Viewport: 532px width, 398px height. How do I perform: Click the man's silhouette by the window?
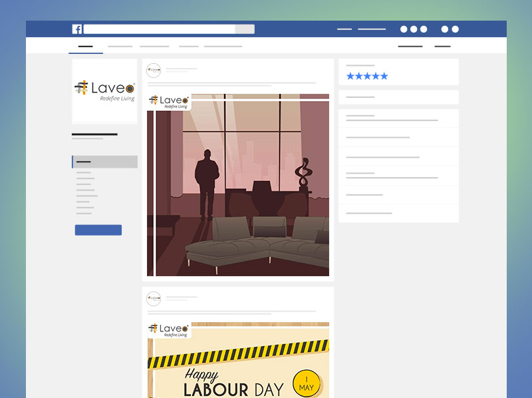[x=205, y=183]
